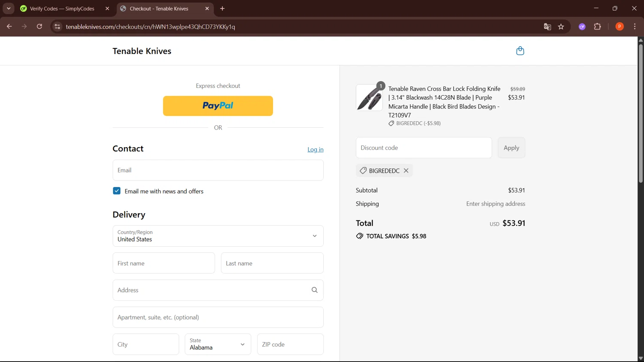The width and height of the screenshot is (644, 362).
Task: Open the Chrome three-dot menu
Action: pyautogui.click(x=635, y=27)
